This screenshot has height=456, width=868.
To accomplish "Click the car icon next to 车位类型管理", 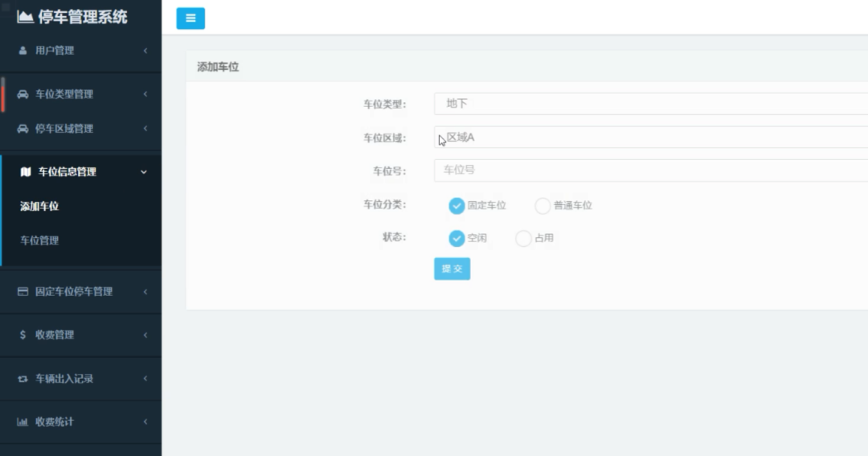I will tap(23, 94).
